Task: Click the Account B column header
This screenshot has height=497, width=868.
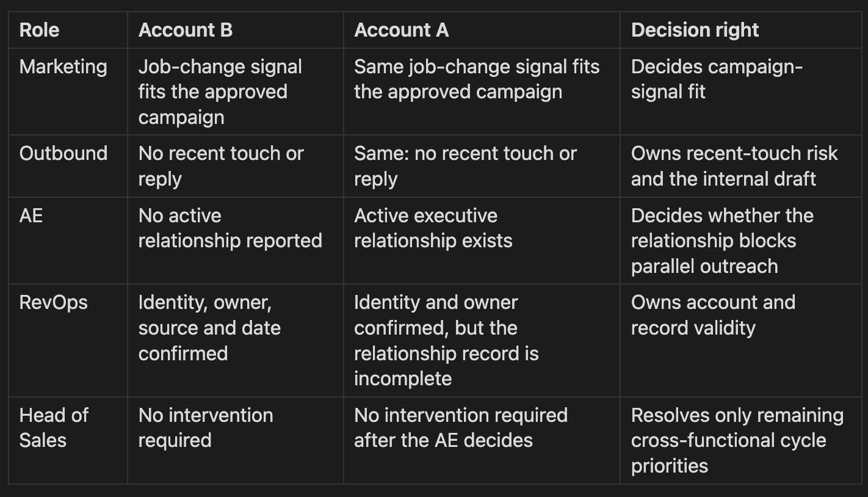Action: coord(236,30)
